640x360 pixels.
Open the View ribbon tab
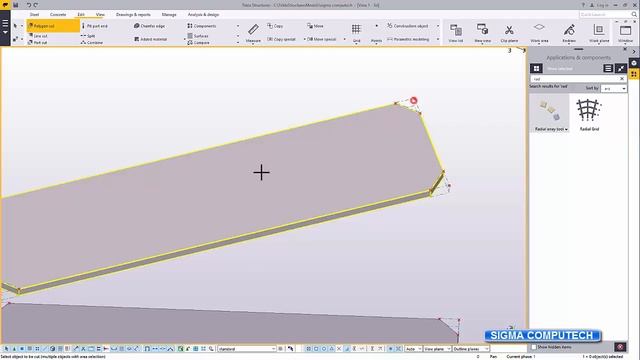tap(100, 14)
